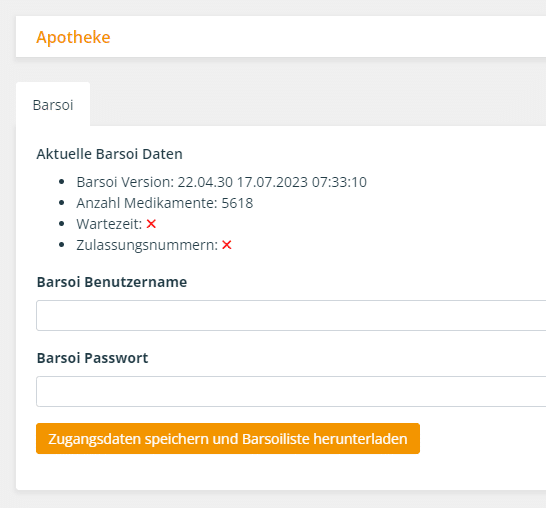Click the Zulassungsnummern label text
The image size is (546, 508).
(147, 245)
